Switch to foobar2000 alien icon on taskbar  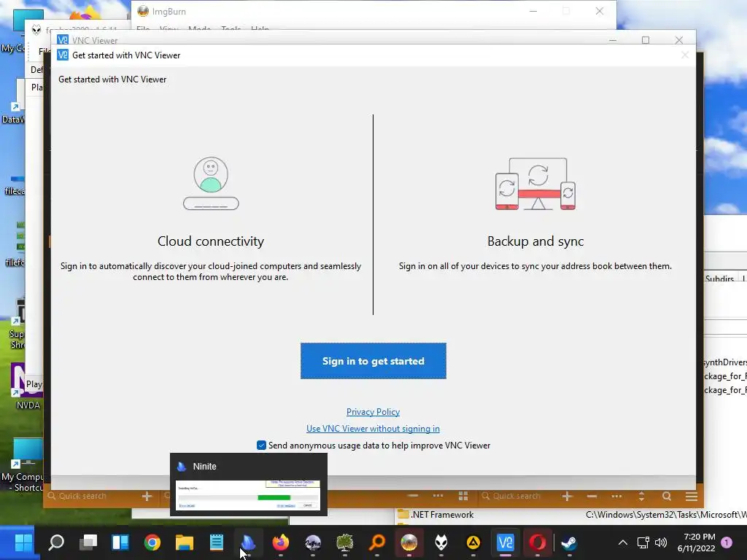(x=441, y=542)
